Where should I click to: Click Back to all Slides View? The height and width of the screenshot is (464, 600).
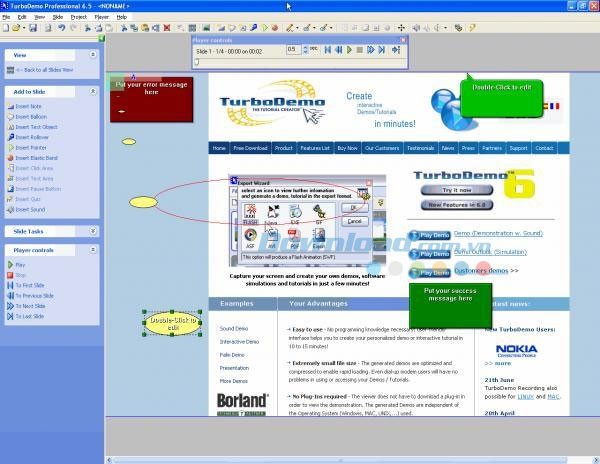tap(40, 70)
